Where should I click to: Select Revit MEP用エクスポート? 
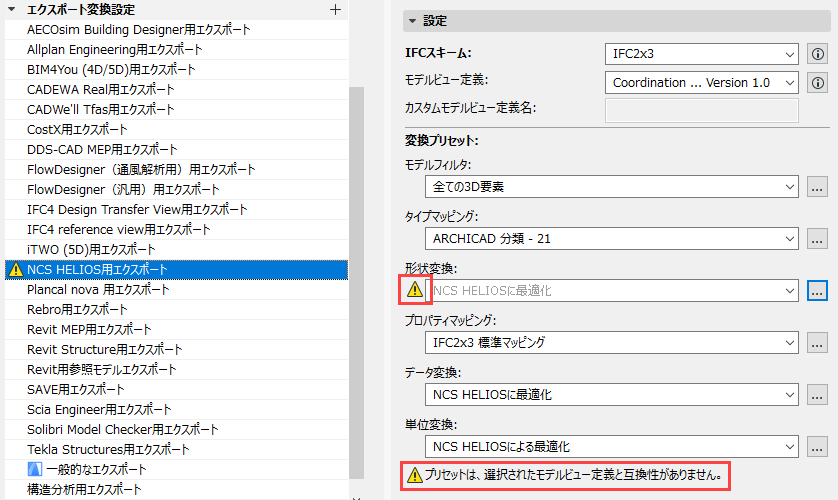tap(176, 330)
